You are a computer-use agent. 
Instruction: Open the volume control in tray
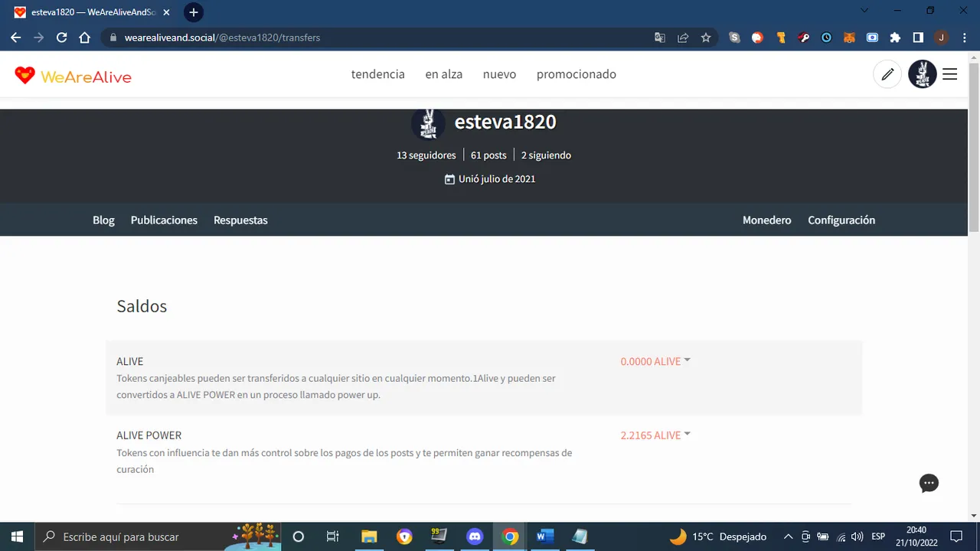tap(857, 536)
